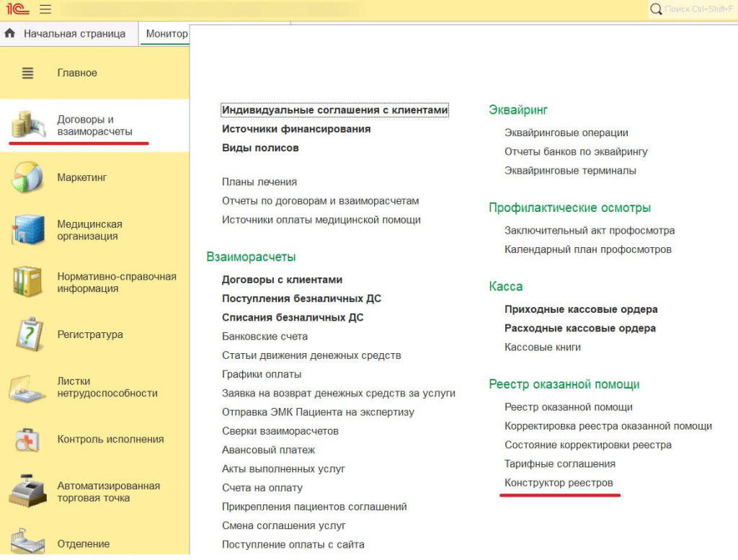Open the hamburger main menu icon

(45, 9)
